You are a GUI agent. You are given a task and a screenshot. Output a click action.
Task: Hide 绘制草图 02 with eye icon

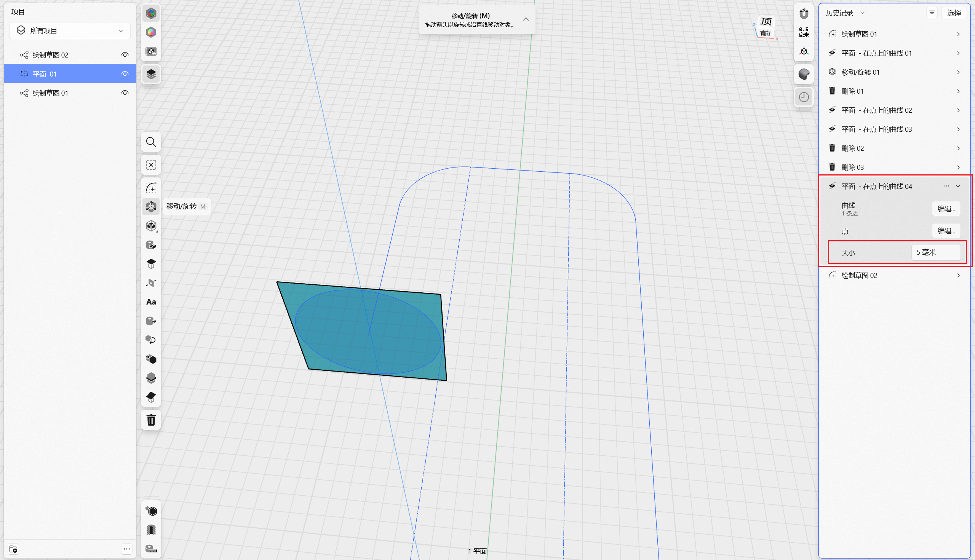(x=125, y=54)
